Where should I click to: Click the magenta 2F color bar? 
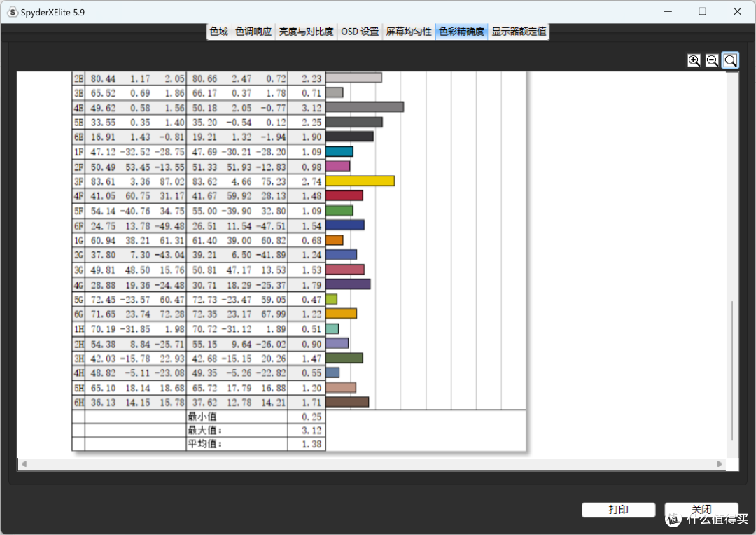(338, 167)
